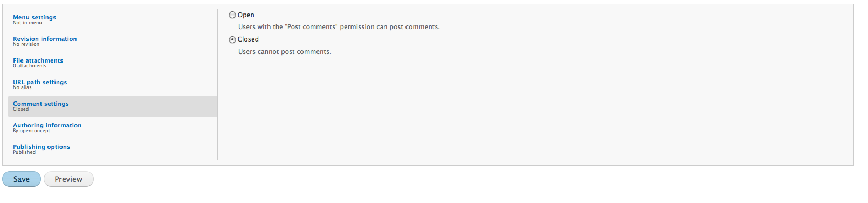Select the Open comments radio button
This screenshot has height=203, width=868.
232,15
